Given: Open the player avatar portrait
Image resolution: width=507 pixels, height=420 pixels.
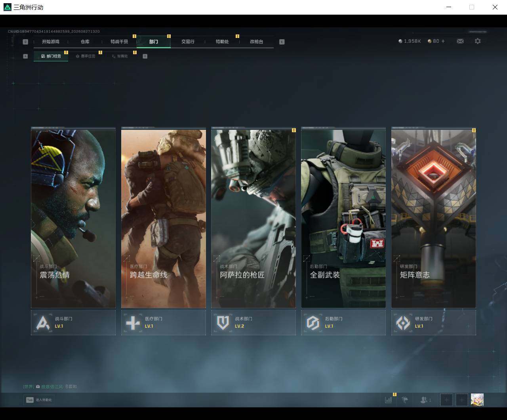Looking at the screenshot, I should coord(477,400).
